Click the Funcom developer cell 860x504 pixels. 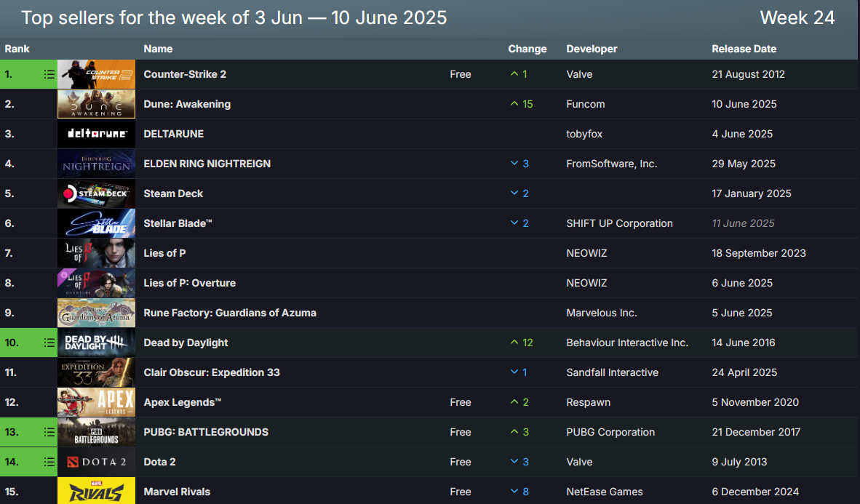click(585, 104)
